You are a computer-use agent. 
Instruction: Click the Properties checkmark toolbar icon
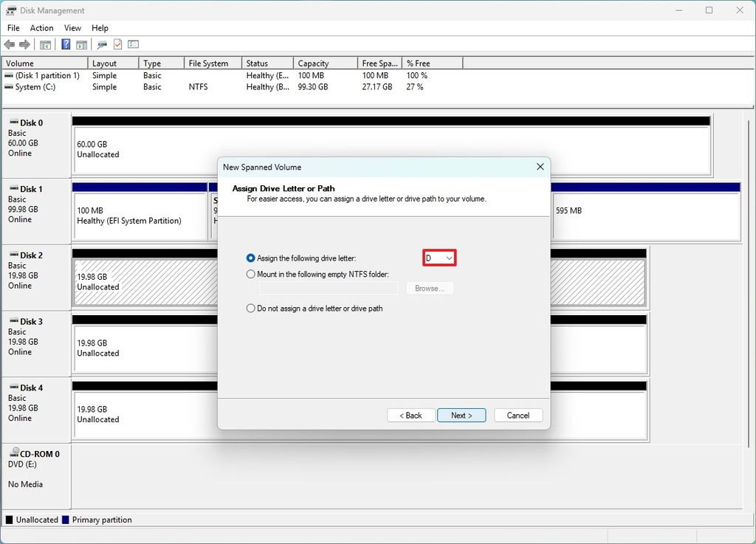[x=117, y=45]
